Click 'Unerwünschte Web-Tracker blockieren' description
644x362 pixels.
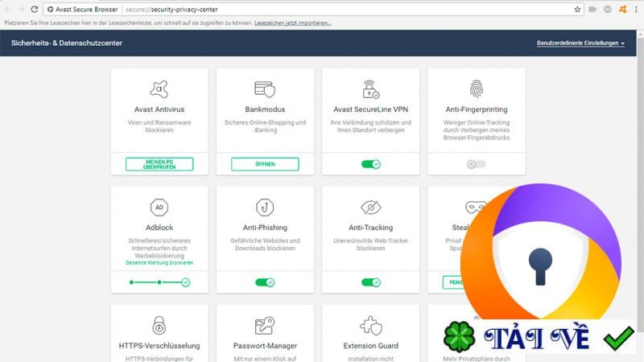click(x=371, y=245)
